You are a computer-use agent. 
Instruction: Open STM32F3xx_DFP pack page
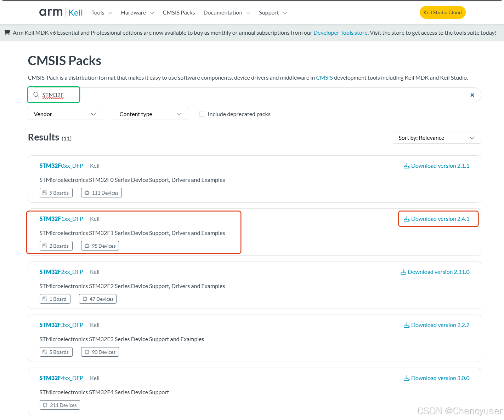coord(61,325)
